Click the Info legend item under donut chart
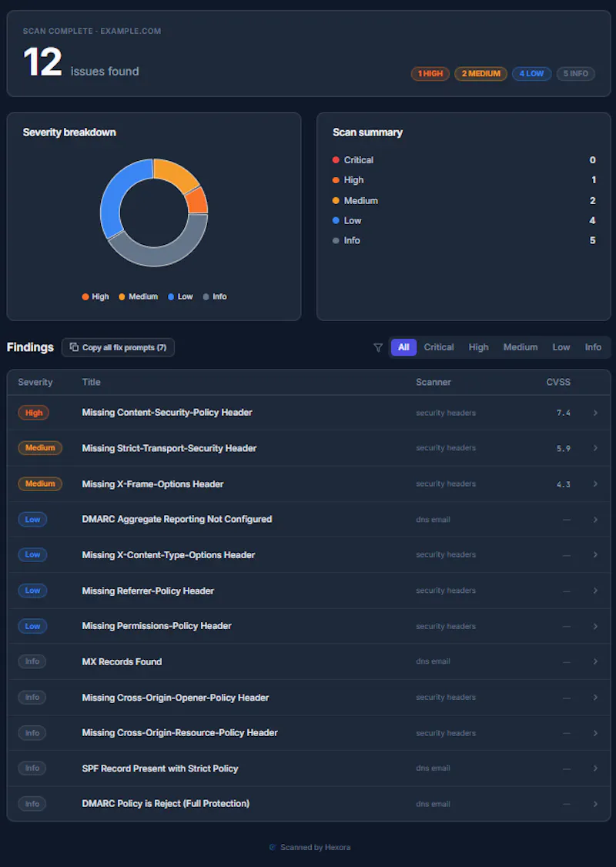The width and height of the screenshot is (616, 867). point(215,297)
